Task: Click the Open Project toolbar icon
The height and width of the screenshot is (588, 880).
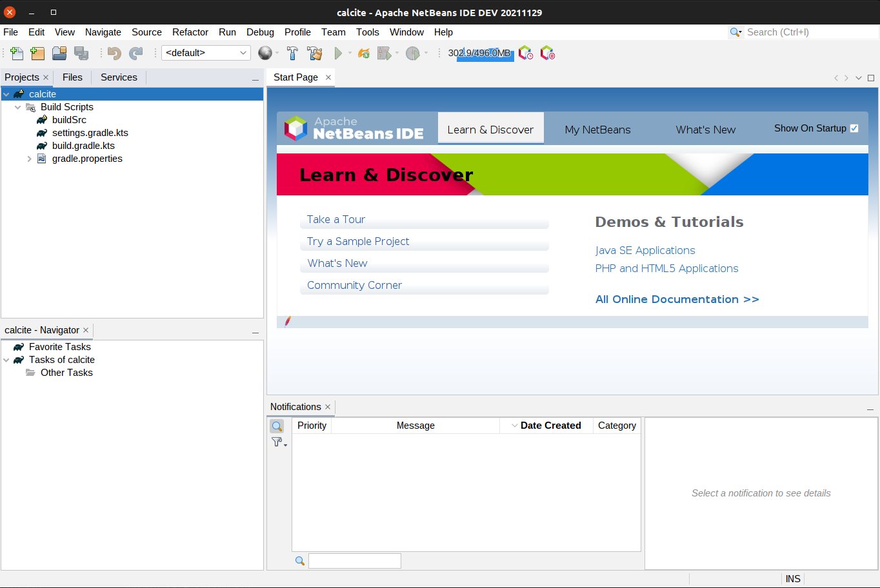Action: (x=59, y=54)
